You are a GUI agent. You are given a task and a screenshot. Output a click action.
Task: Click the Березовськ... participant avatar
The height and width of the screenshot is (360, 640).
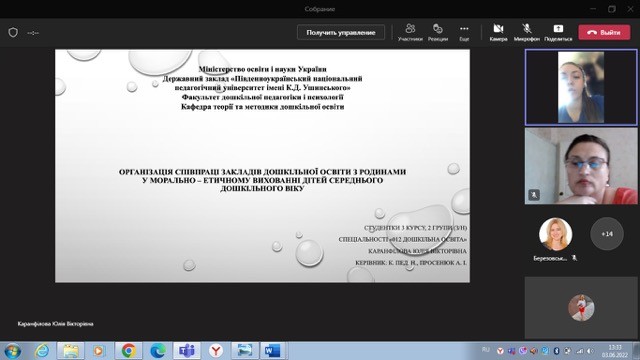point(555,234)
